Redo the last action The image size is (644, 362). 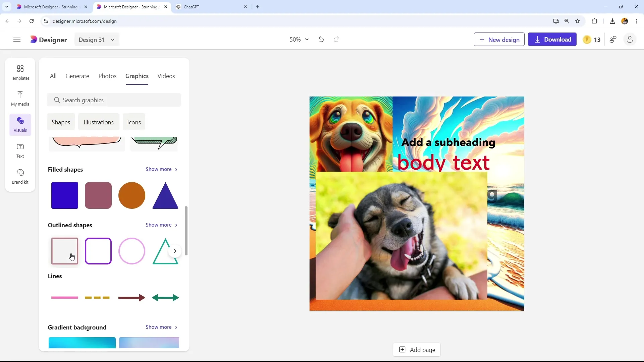pyautogui.click(x=336, y=40)
